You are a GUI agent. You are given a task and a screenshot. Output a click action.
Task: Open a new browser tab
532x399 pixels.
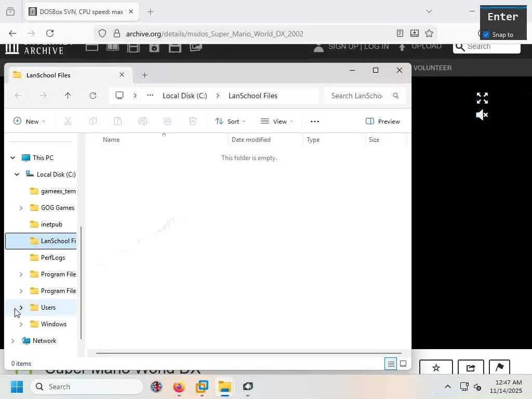(x=151, y=11)
